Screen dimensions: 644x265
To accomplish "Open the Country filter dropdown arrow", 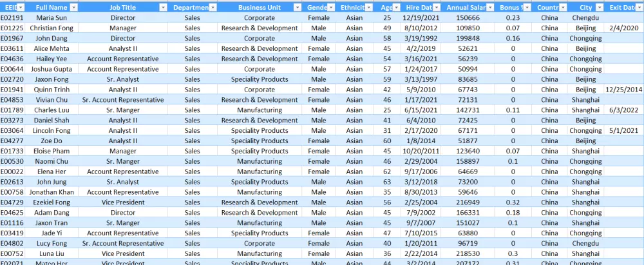I will [563, 8].
